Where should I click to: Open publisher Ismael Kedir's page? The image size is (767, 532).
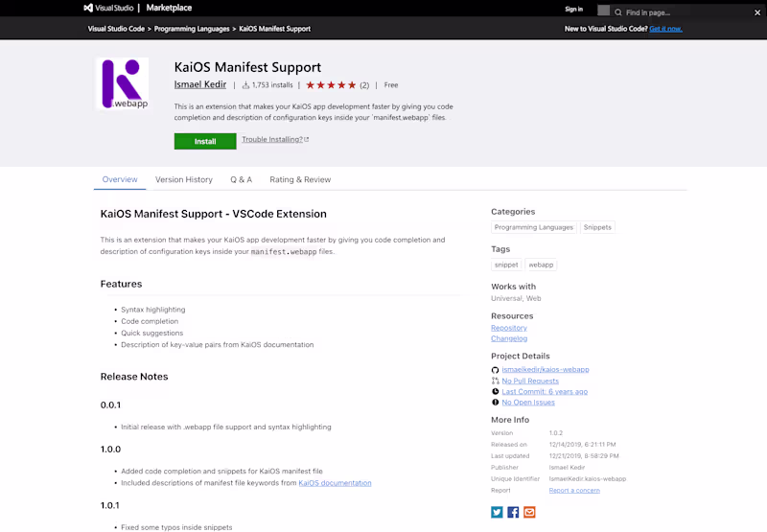[200, 84]
